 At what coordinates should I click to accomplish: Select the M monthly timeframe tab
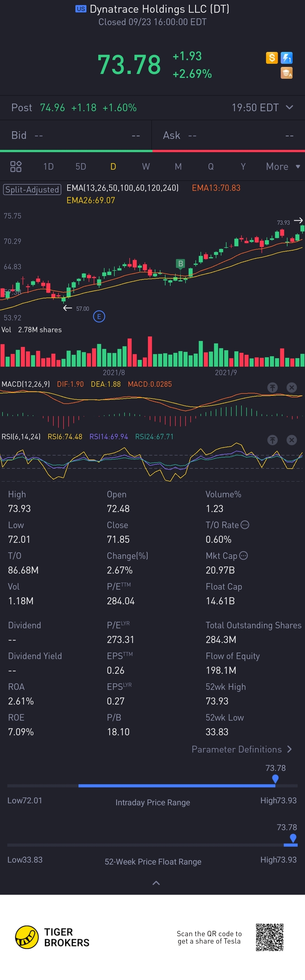(178, 167)
